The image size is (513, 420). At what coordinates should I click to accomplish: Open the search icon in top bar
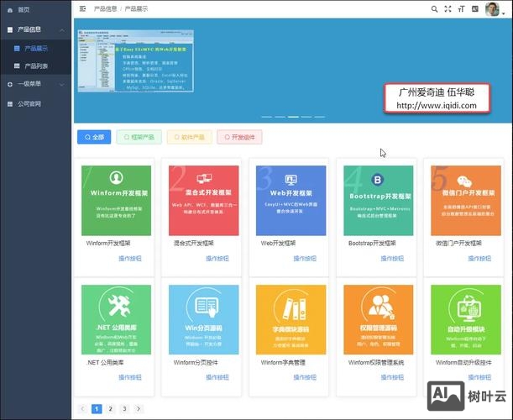coord(434,9)
